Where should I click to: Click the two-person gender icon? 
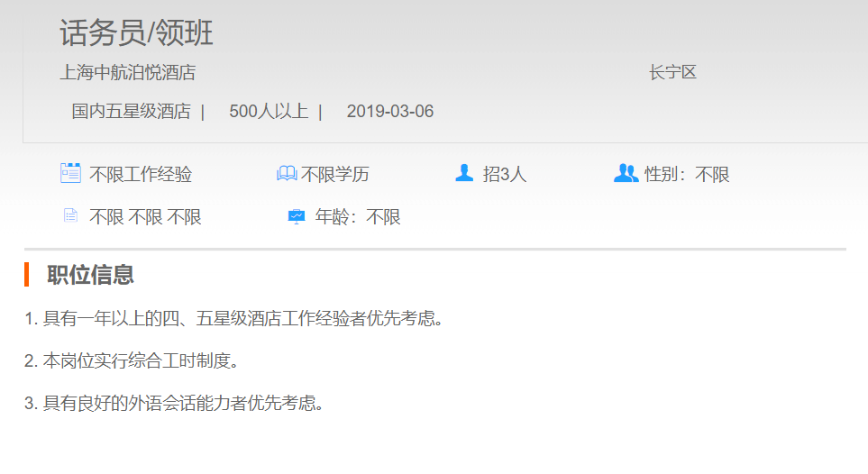(626, 173)
